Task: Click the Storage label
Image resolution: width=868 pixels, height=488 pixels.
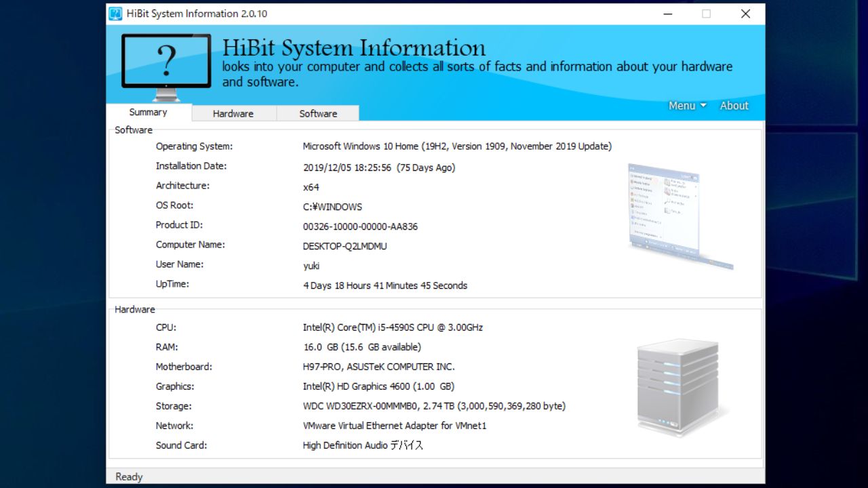Action: click(174, 406)
